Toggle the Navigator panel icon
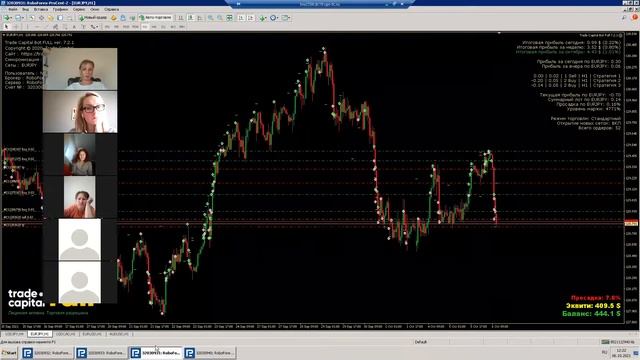This screenshot has height=360, width=640. coord(50,18)
